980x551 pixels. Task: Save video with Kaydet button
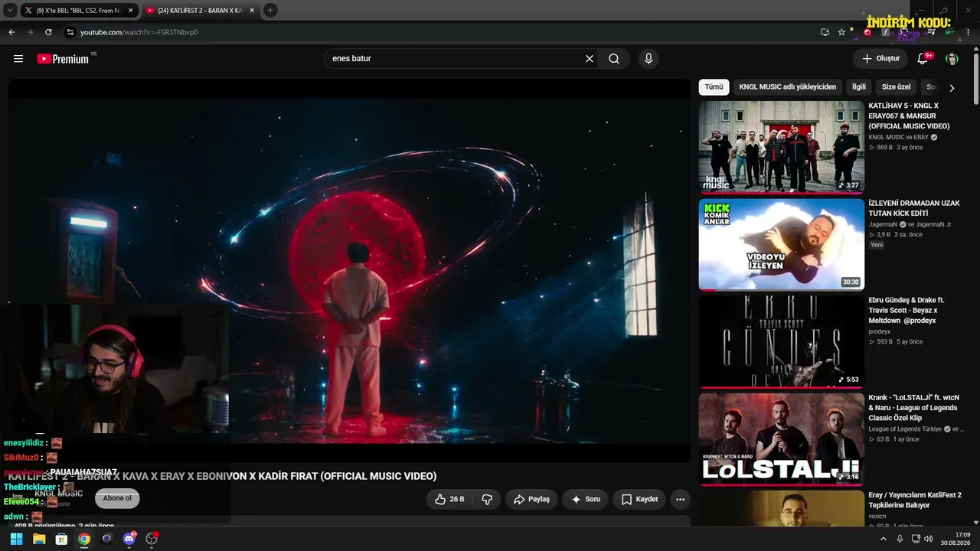[639, 500]
